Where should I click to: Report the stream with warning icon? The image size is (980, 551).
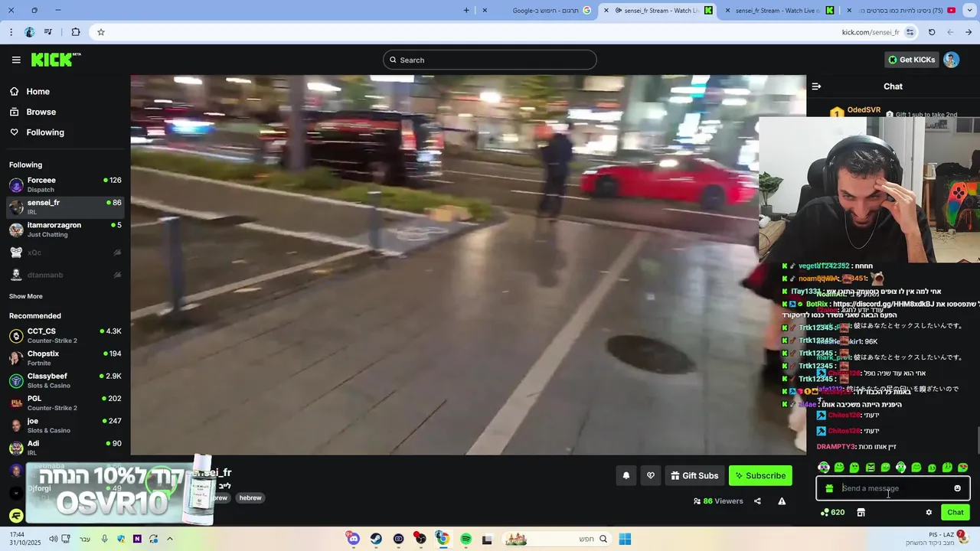coord(782,501)
